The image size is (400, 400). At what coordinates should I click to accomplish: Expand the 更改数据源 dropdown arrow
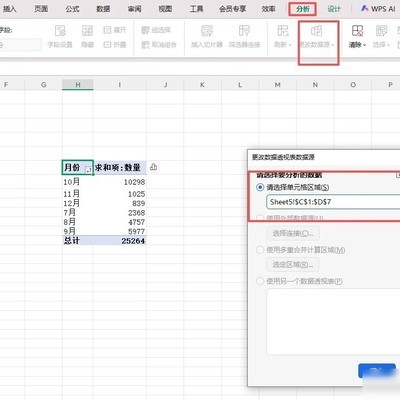coord(333,45)
